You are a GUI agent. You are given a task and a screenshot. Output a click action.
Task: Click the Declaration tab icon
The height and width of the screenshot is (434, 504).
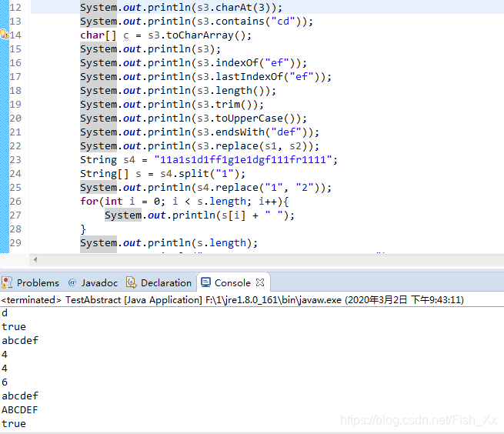(131, 282)
